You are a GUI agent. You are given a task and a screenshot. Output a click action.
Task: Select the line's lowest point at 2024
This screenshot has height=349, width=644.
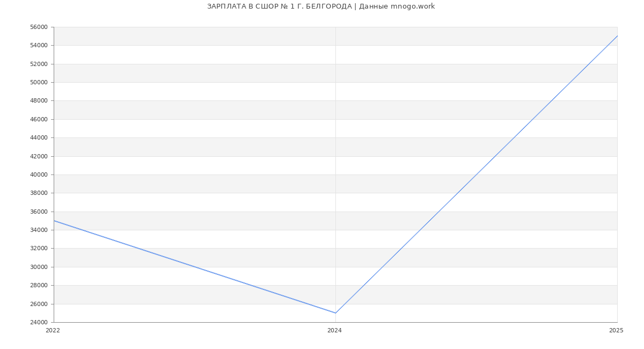335,313
